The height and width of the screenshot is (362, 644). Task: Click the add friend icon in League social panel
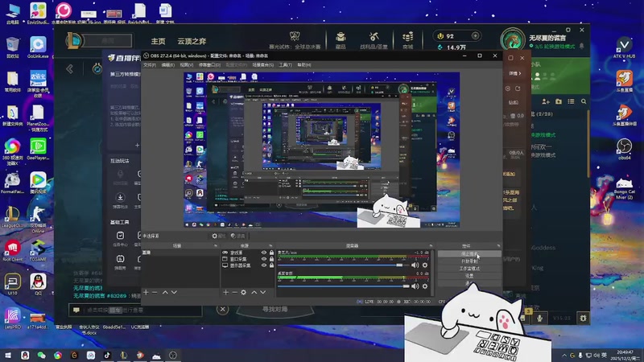pyautogui.click(x=546, y=101)
